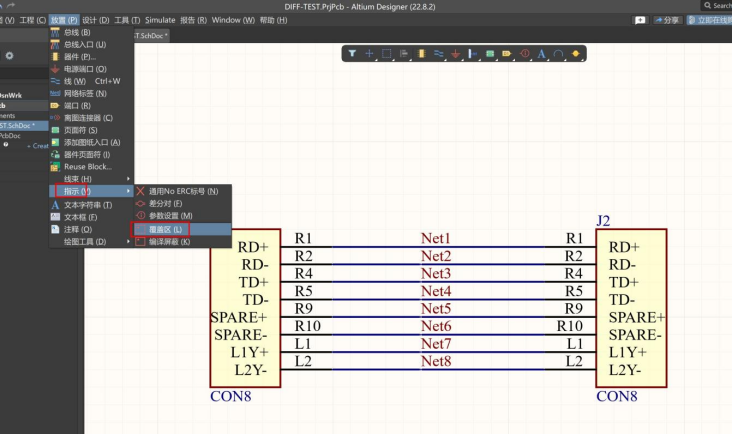This screenshot has height=435, width=732.
Task: Open the 帮助 (H) help menu
Action: [x=274, y=20]
